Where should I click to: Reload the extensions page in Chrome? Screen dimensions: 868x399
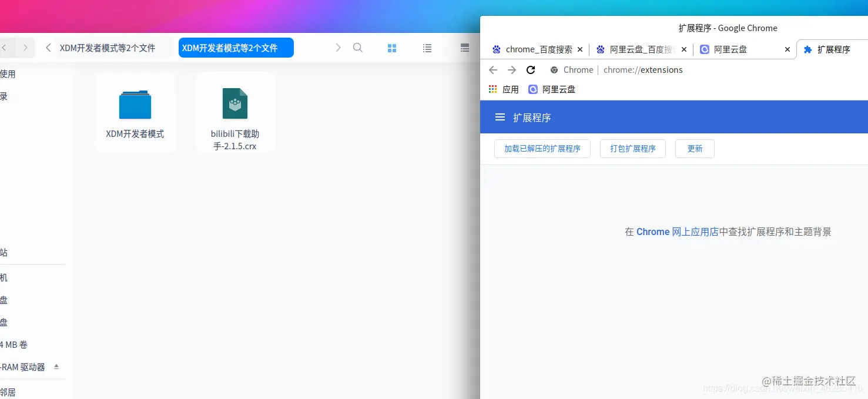(531, 69)
